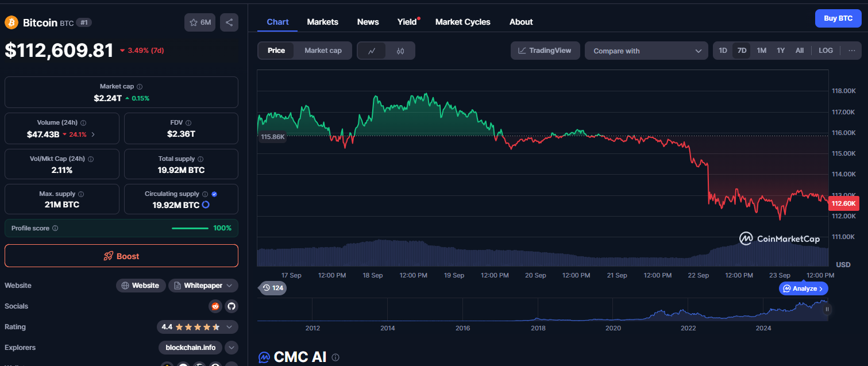Open the Reddit social link icon
The height and width of the screenshot is (366, 868).
(215, 306)
